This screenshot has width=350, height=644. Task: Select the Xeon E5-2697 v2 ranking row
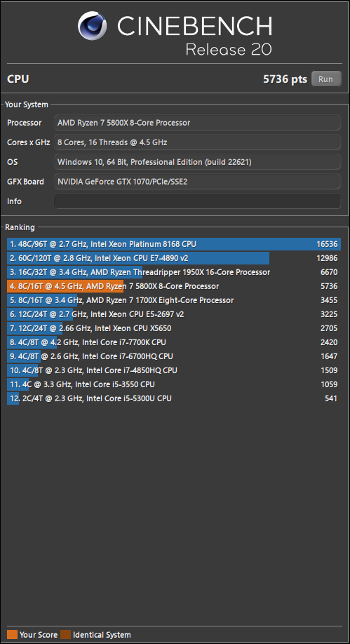(174, 314)
